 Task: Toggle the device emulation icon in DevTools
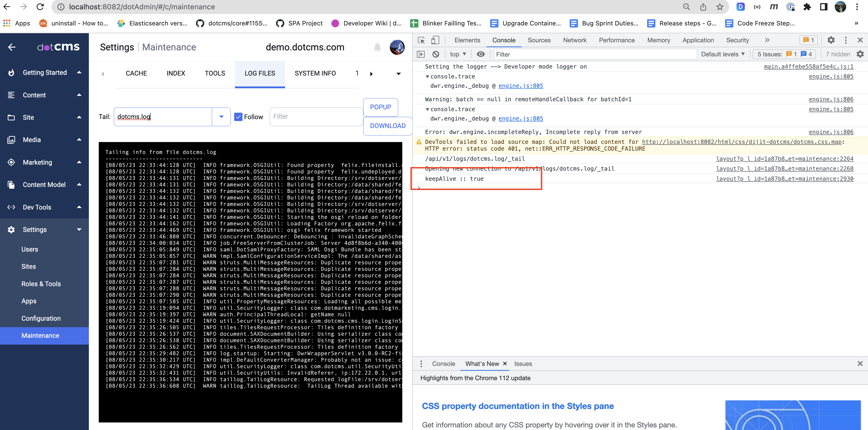click(x=435, y=40)
